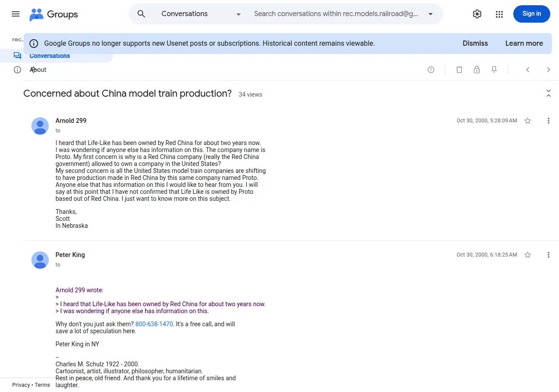Call link 800-638-1470
Image resolution: width=559 pixels, height=392 pixels.
(x=154, y=324)
